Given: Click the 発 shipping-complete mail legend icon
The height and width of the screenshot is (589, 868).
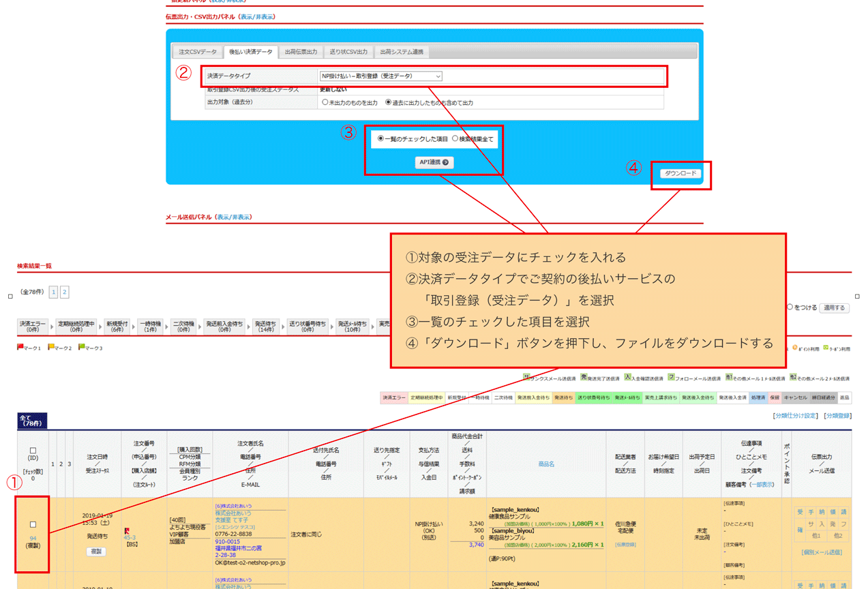Looking at the screenshot, I should (x=584, y=377).
